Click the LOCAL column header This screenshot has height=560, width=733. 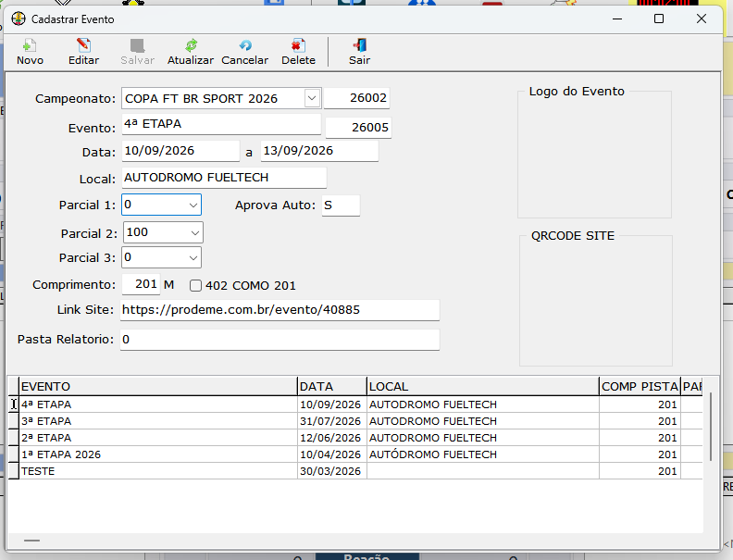point(483,387)
